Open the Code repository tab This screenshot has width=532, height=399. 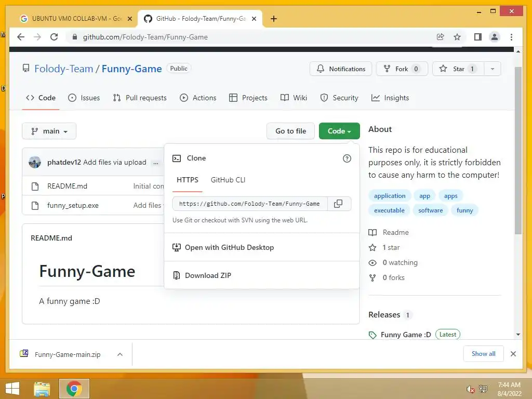pyautogui.click(x=41, y=98)
